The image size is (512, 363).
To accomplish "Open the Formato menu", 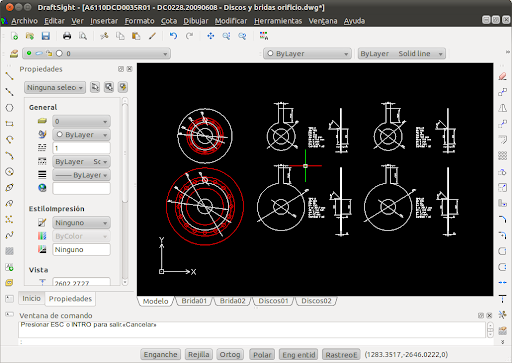I will [x=139, y=21].
